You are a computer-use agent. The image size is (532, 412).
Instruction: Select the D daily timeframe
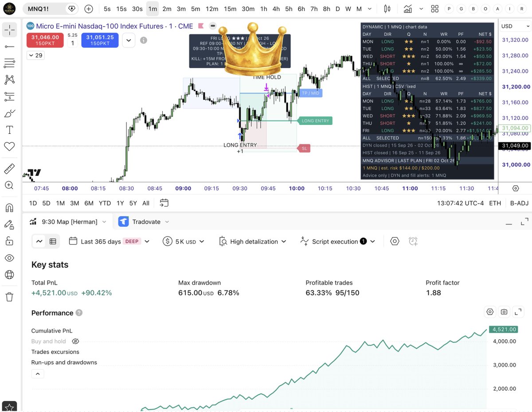338,9
